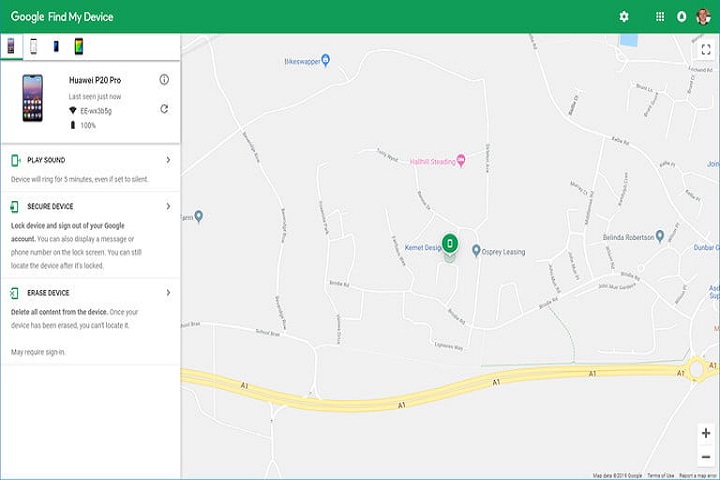Refresh the Huawei P20 Pro location
Image resolution: width=720 pixels, height=480 pixels.
coord(164,109)
